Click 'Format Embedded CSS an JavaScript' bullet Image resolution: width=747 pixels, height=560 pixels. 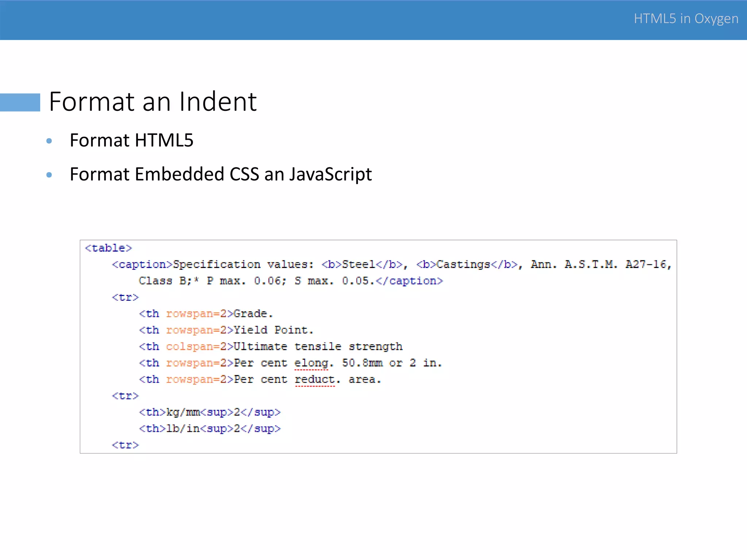point(221,174)
